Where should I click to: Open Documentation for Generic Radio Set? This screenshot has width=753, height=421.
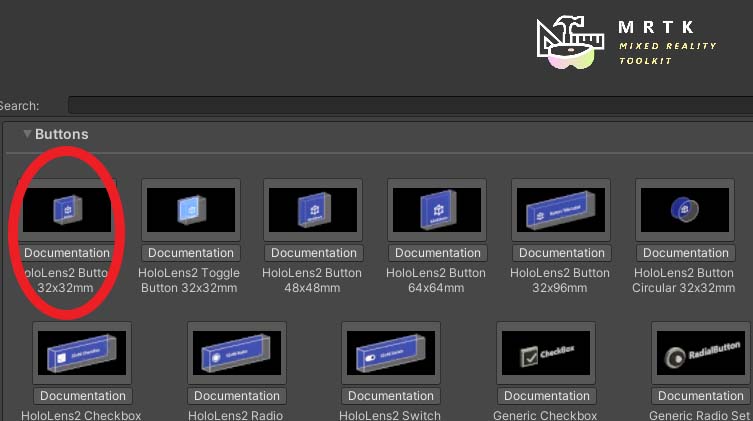click(x=701, y=396)
